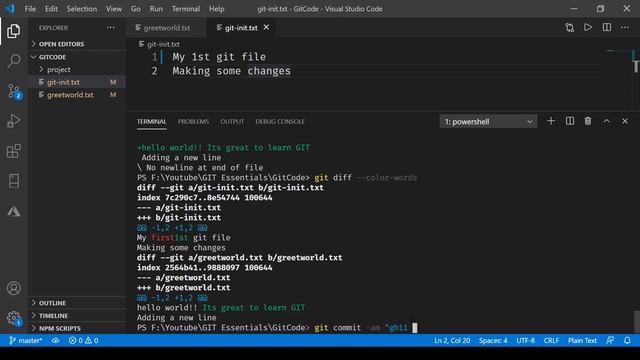The image size is (640, 360).
Task: Open the Search view icon
Action: [13, 61]
